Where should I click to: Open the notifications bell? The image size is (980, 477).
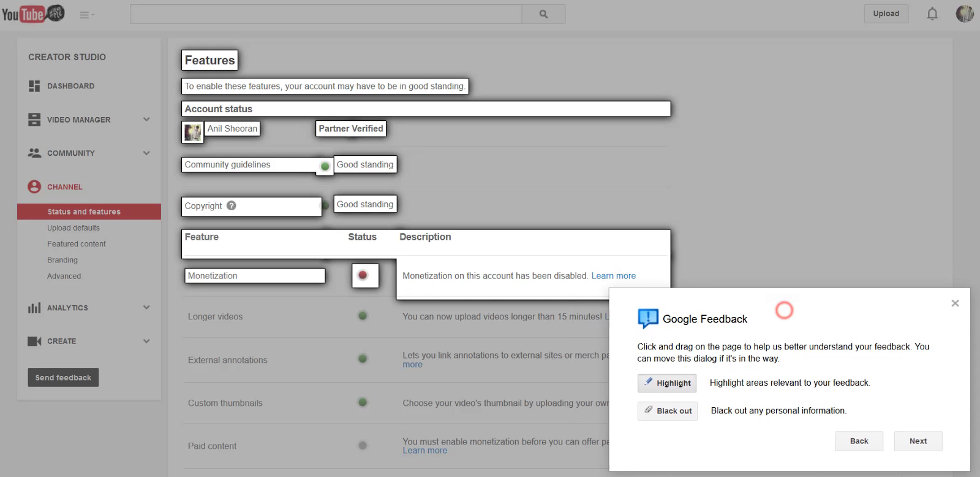[x=932, y=13]
